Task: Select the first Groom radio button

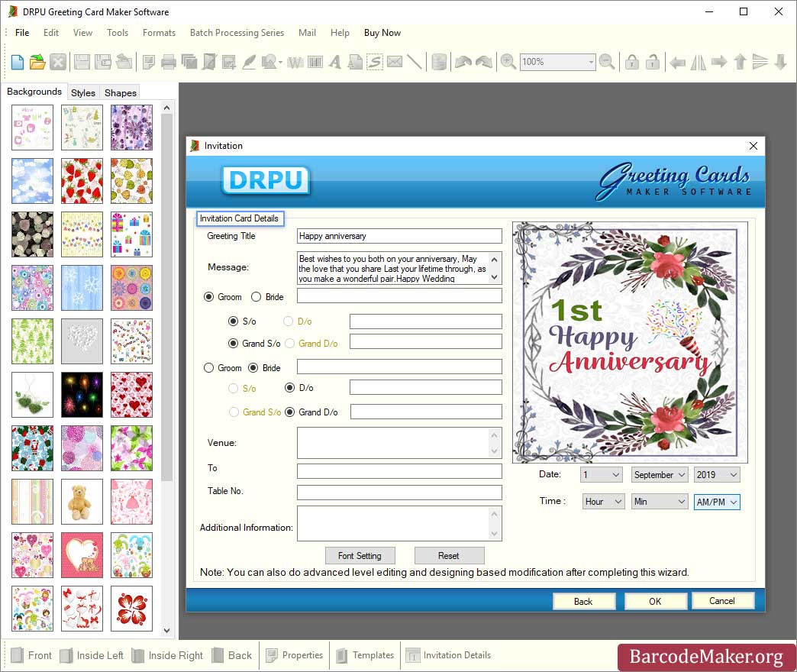Action: pyautogui.click(x=209, y=297)
